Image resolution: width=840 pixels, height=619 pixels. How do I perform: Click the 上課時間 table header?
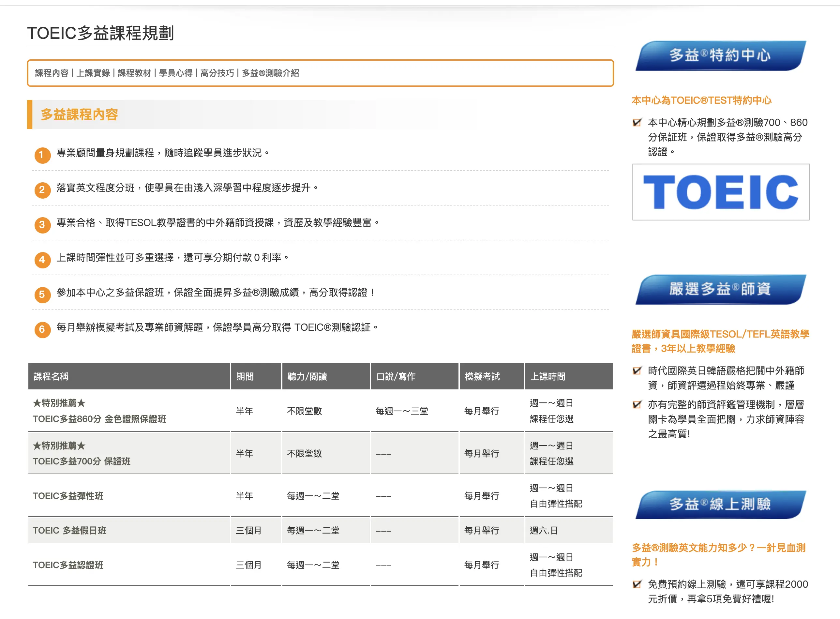click(x=569, y=376)
